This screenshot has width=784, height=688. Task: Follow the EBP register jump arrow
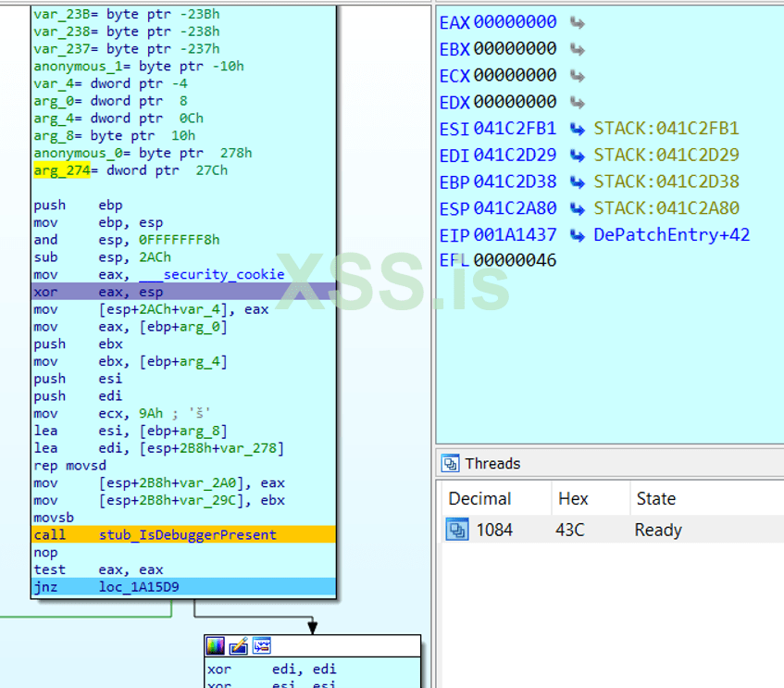tap(578, 182)
